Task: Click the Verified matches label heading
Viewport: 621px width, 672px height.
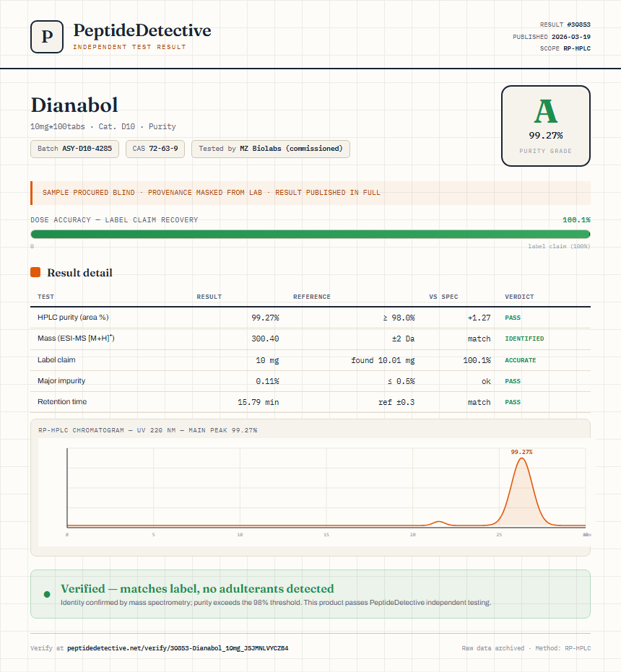Action: click(197, 588)
